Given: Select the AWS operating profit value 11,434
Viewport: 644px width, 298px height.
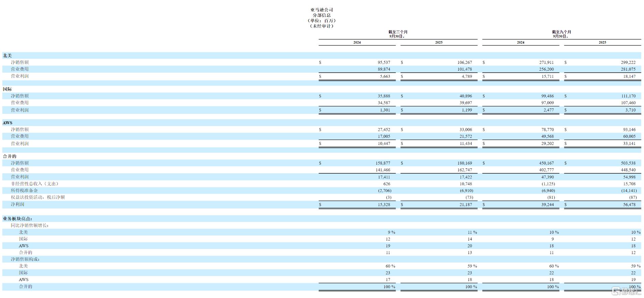Looking at the screenshot, I should tap(466, 144).
